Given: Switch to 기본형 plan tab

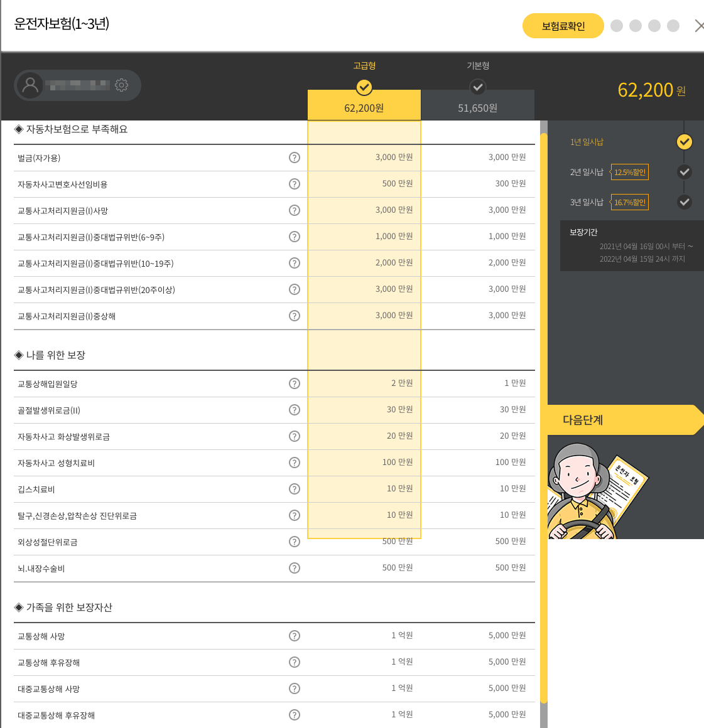Looking at the screenshot, I should (477, 94).
